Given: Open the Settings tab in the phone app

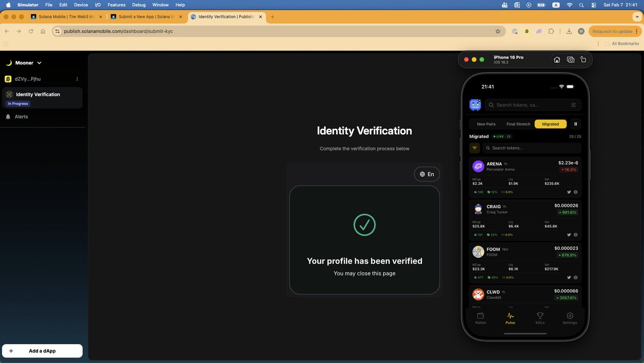Looking at the screenshot, I should (570, 318).
